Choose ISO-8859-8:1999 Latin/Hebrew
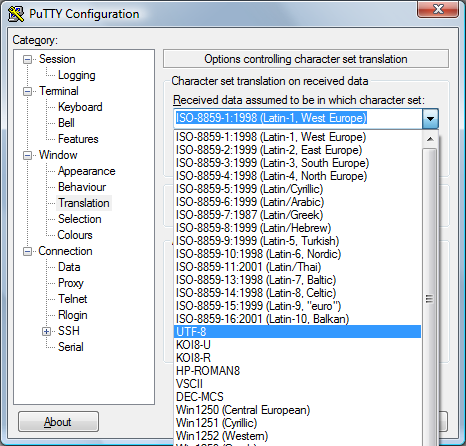Viewport: 466px width, 446px height. (297, 228)
